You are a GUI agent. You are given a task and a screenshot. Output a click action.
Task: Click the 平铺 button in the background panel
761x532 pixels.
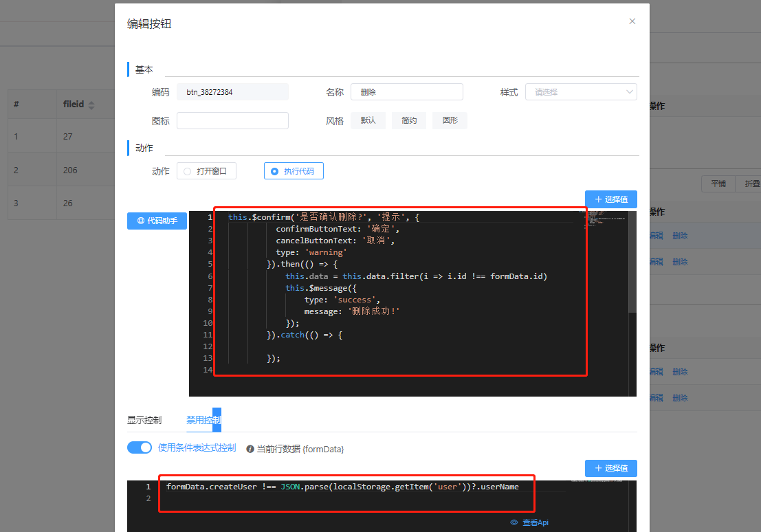click(x=718, y=184)
